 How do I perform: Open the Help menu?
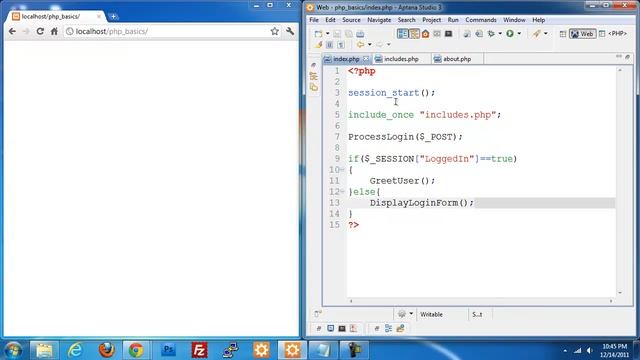point(538,20)
